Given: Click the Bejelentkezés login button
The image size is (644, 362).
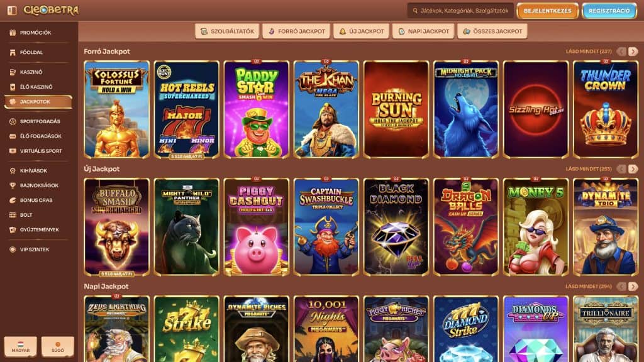Looking at the screenshot, I should click(548, 11).
